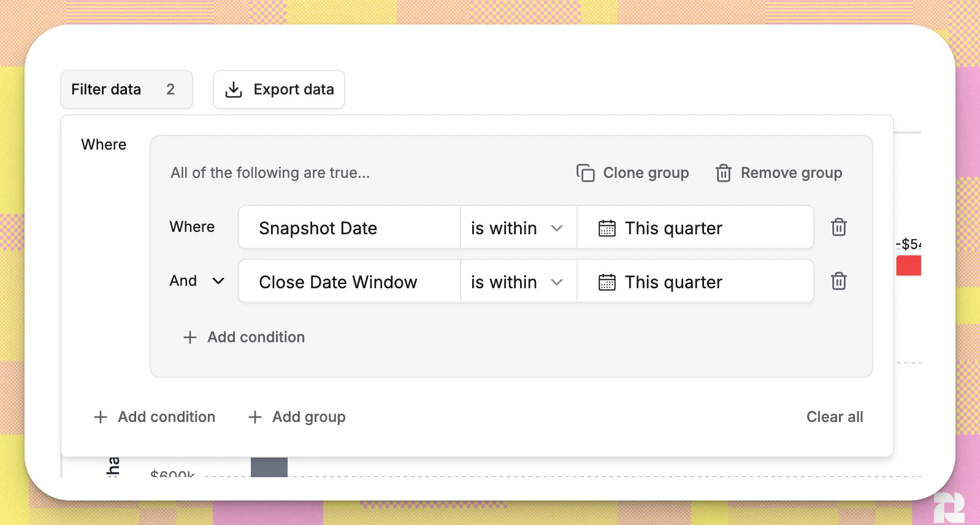This screenshot has height=525, width=980.
Task: Open the calendar icon for Snapshot Date value
Action: tap(607, 228)
